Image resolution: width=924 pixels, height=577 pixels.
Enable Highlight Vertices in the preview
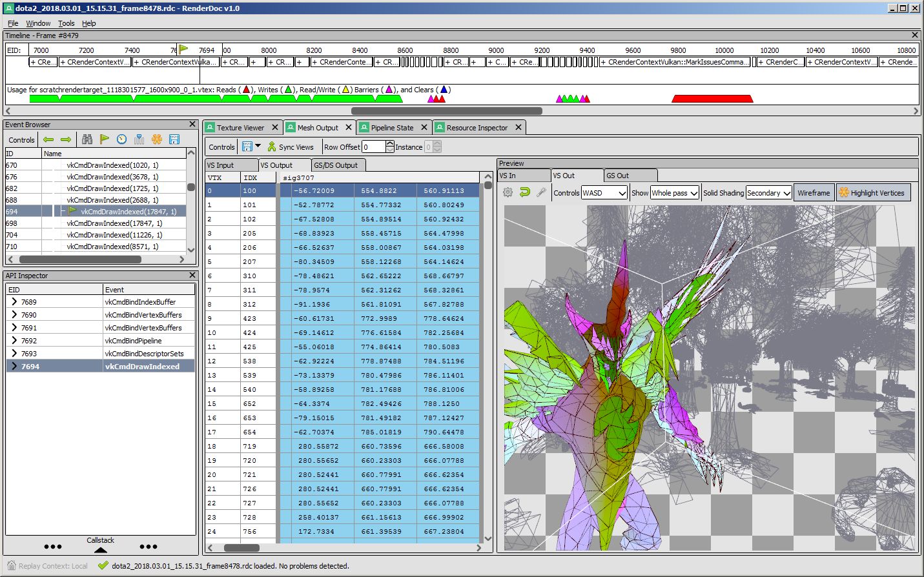(x=873, y=192)
